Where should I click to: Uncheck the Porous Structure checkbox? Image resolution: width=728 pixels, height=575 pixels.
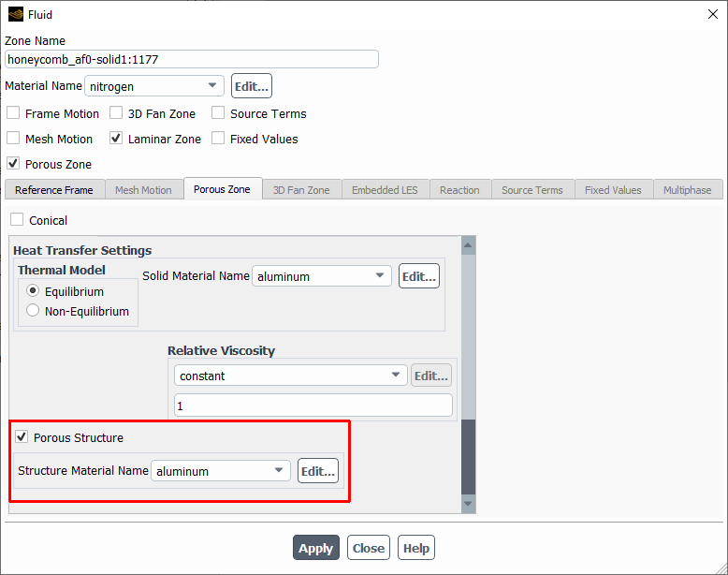click(x=22, y=437)
